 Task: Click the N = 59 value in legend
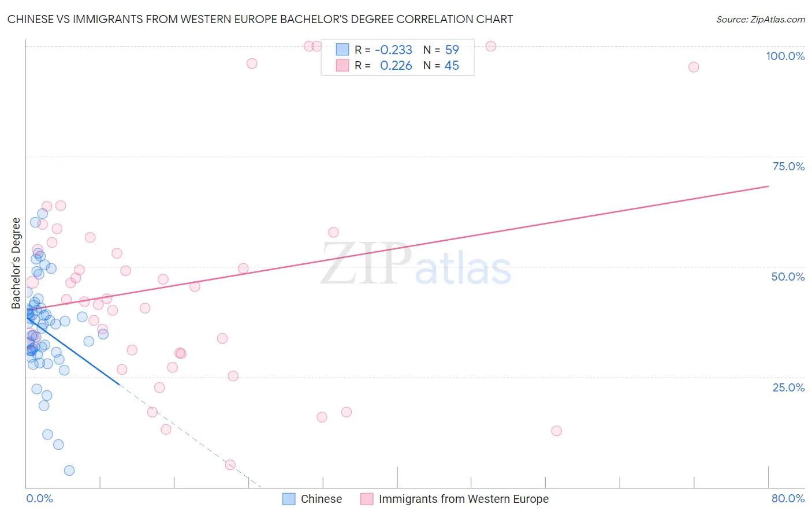tap(441, 50)
